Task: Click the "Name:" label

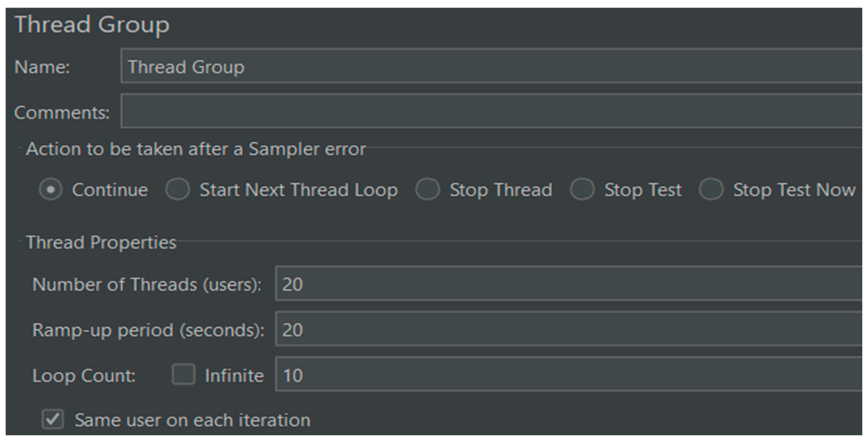Action: pos(42,67)
